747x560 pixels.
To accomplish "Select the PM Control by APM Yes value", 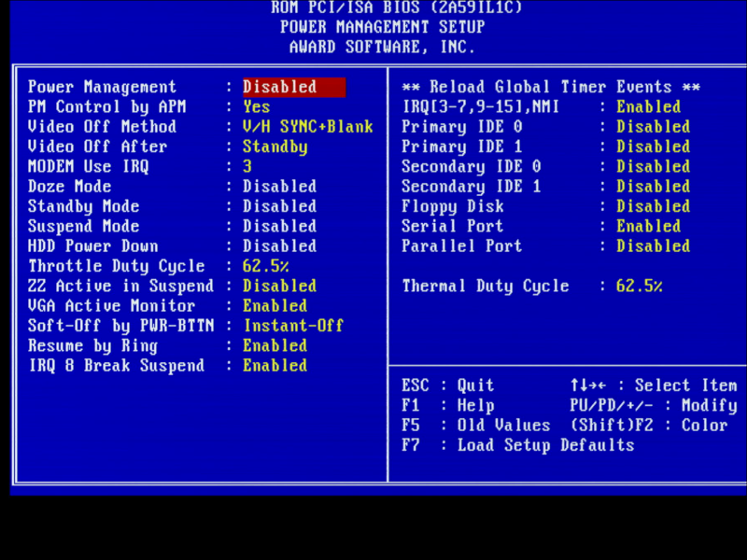I will point(256,106).
